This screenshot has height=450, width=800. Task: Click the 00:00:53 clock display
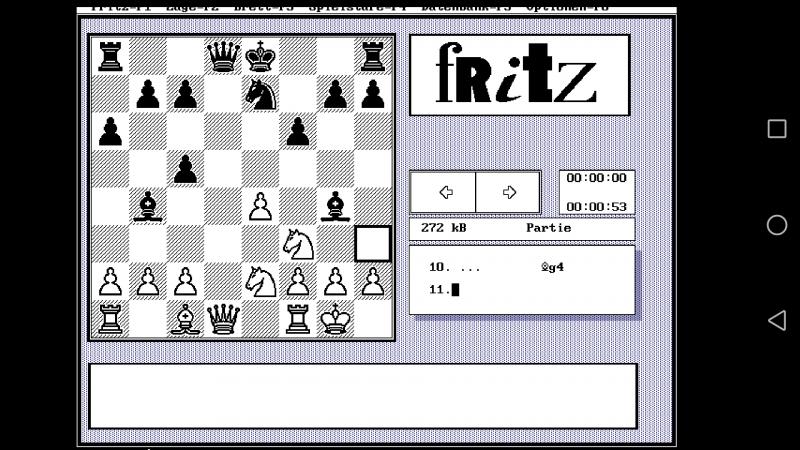596,207
